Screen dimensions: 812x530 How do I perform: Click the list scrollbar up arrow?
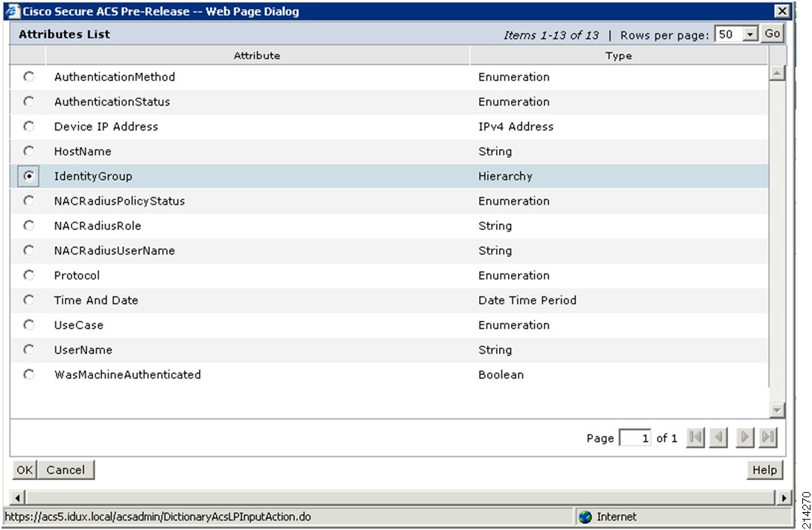click(777, 74)
